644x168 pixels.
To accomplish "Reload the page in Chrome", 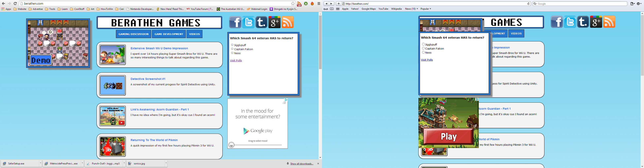I will (15, 3).
